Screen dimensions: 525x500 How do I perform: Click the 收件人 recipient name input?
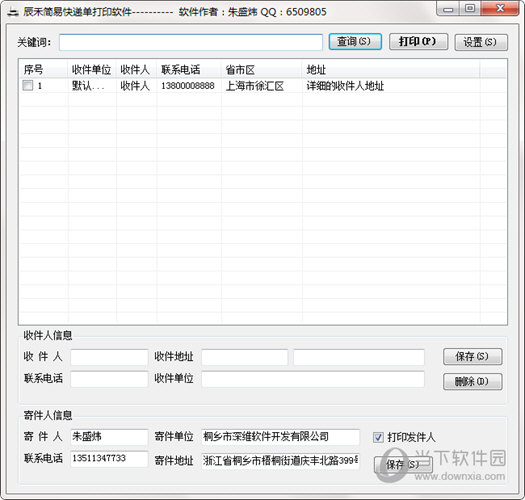pos(109,357)
